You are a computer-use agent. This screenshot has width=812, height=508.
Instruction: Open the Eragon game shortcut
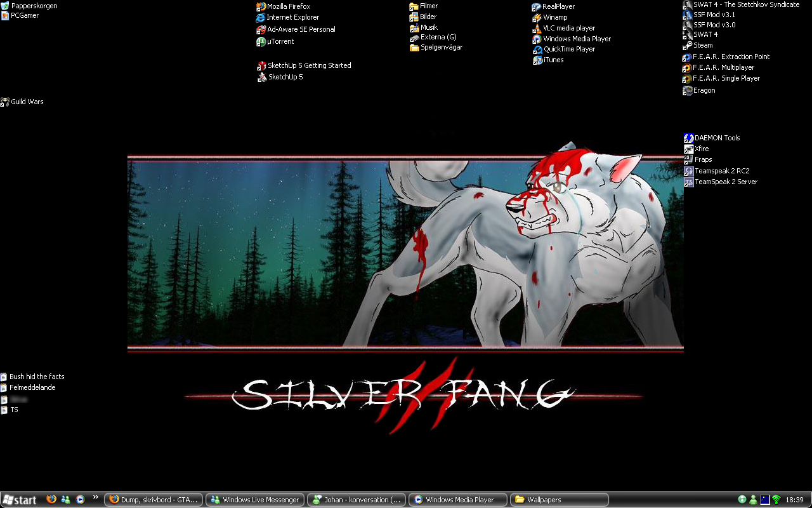pyautogui.click(x=699, y=90)
